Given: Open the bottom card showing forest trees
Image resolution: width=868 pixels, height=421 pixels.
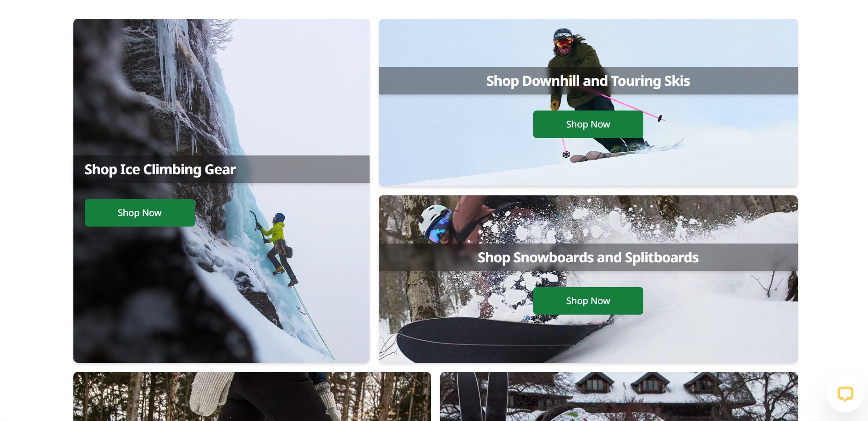Looking at the screenshot, I should click(x=252, y=397).
